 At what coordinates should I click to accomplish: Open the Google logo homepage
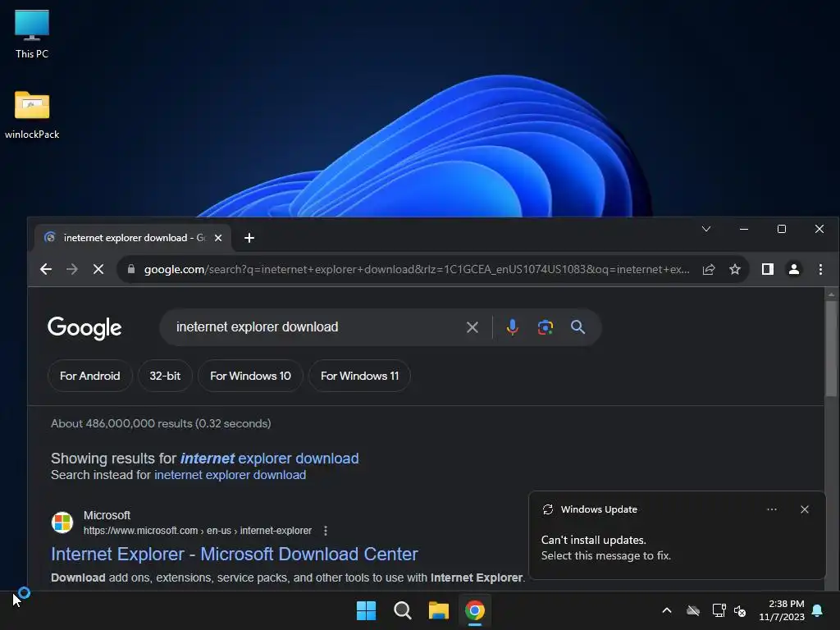click(84, 328)
